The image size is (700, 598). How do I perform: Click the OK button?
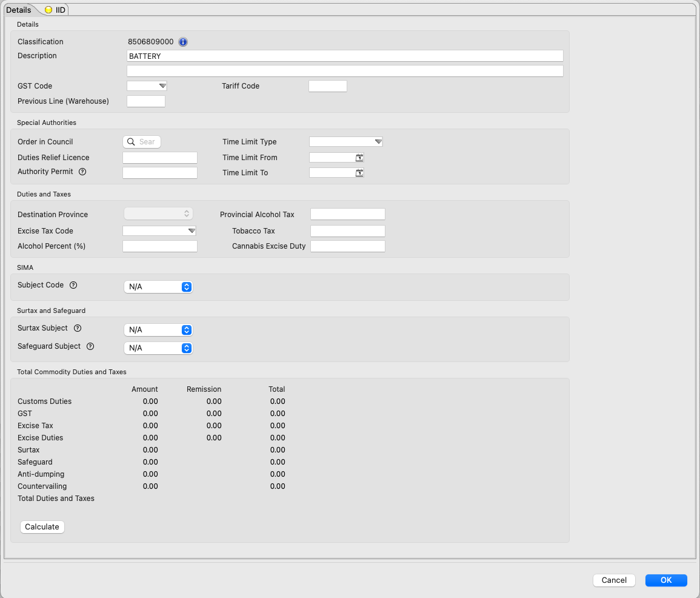tap(666, 580)
